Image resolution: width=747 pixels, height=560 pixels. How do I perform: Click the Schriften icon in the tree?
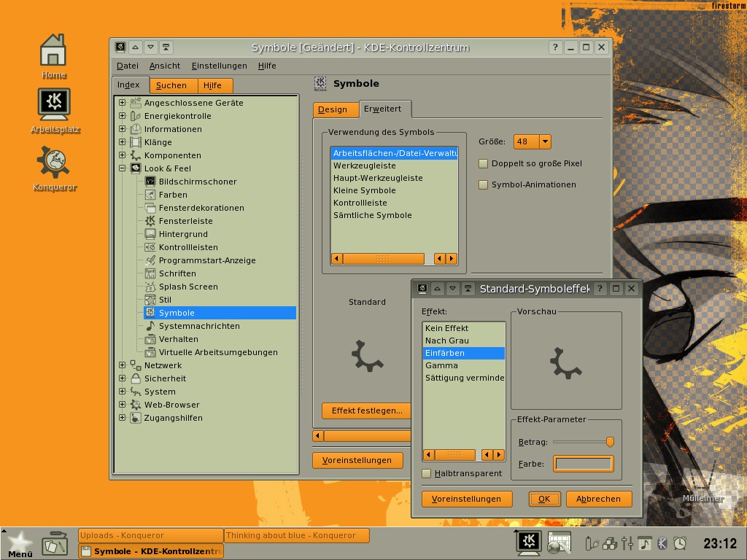pos(150,273)
